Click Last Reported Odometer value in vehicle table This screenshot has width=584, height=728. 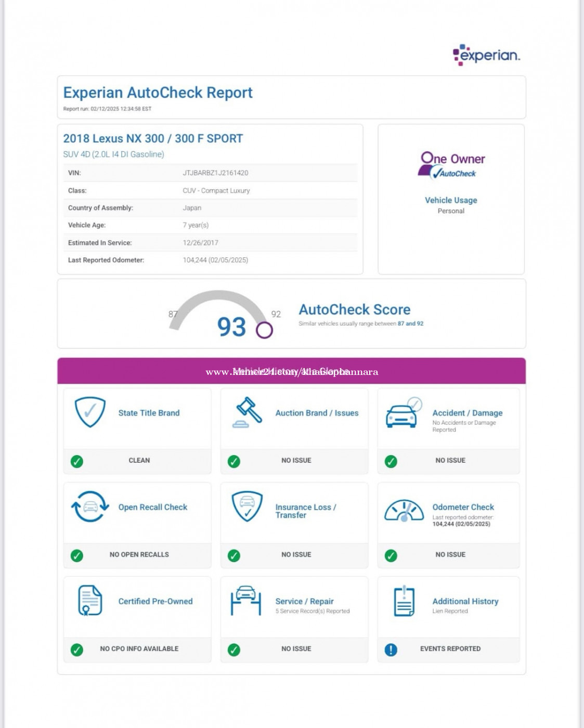215,260
